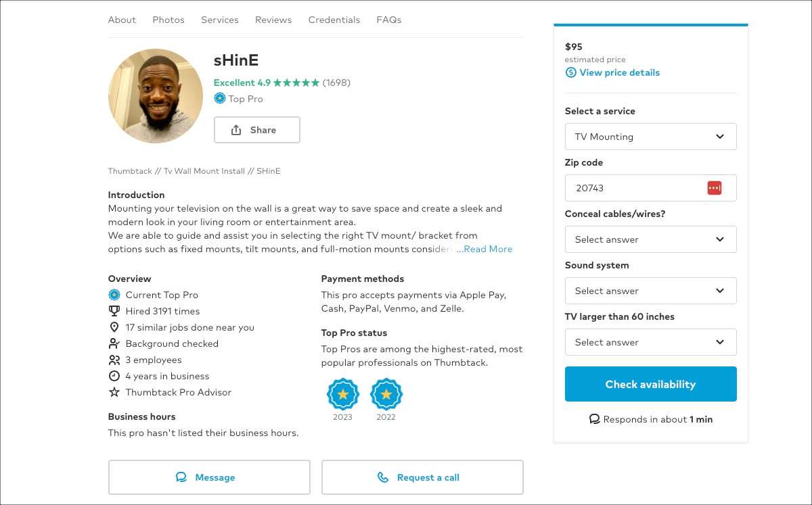The image size is (812, 505).
Task: Click the red password manager icon in Zip code field
Action: pyautogui.click(x=715, y=188)
